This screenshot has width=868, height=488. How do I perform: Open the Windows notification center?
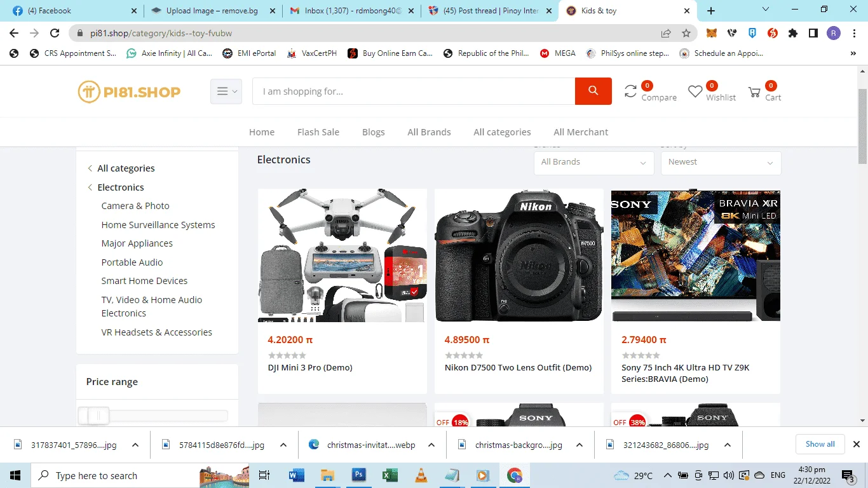tap(848, 475)
